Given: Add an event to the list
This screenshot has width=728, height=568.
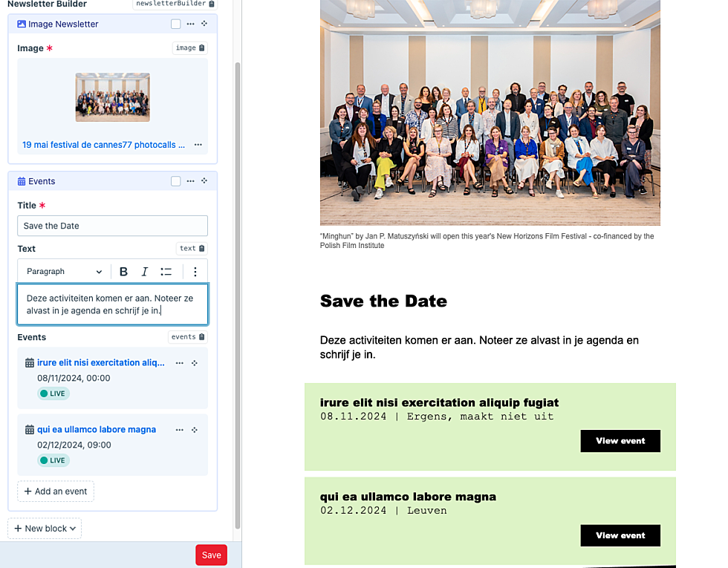Looking at the screenshot, I should [56, 492].
